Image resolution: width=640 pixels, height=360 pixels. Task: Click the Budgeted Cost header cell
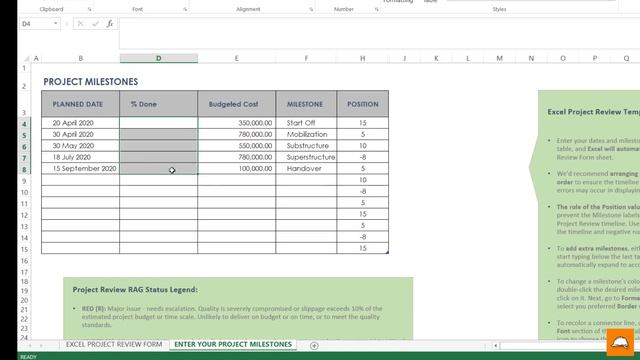click(x=236, y=104)
